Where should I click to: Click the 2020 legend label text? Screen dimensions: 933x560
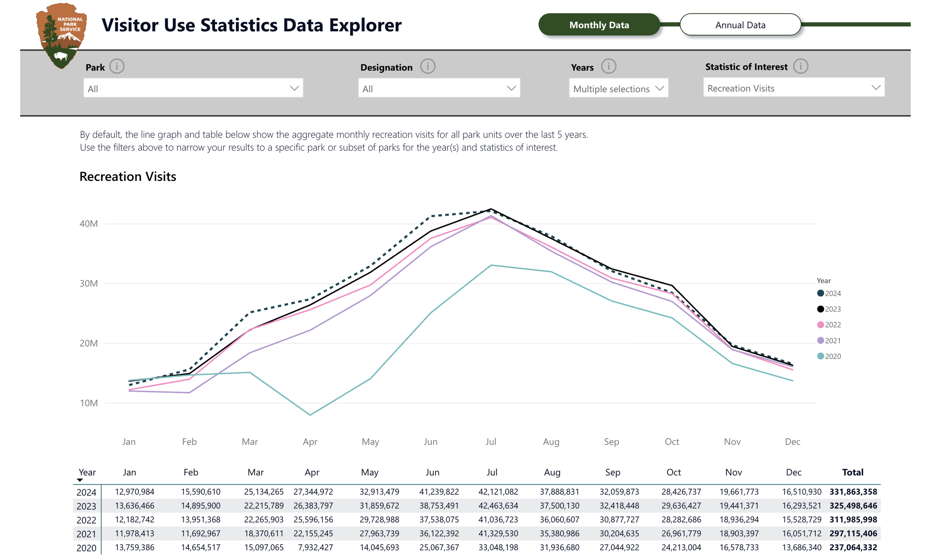833,356
